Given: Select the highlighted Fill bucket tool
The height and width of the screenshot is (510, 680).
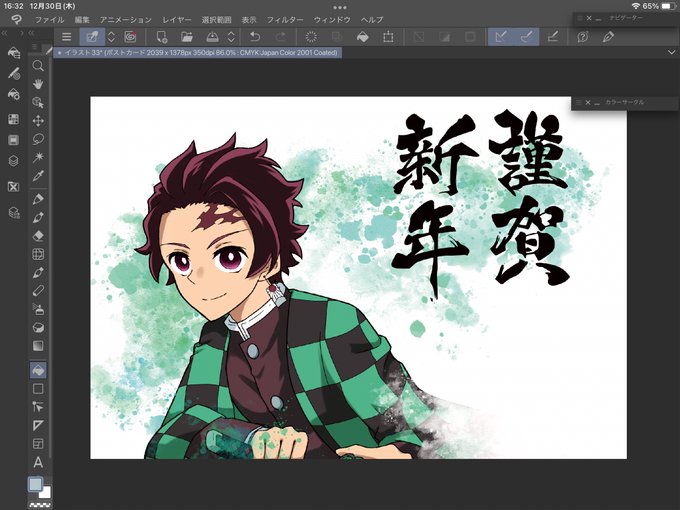Looking at the screenshot, I should point(38,370).
